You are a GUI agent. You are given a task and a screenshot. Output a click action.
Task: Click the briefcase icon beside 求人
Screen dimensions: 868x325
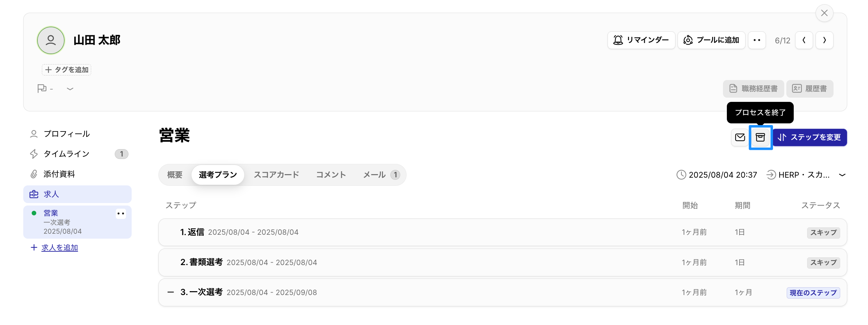pyautogui.click(x=34, y=194)
